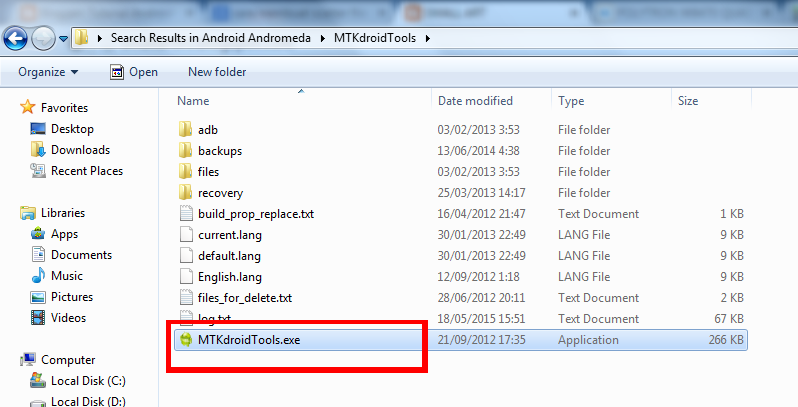Click the English.lang file icon
Screen dimensions: 798x407
(x=186, y=276)
